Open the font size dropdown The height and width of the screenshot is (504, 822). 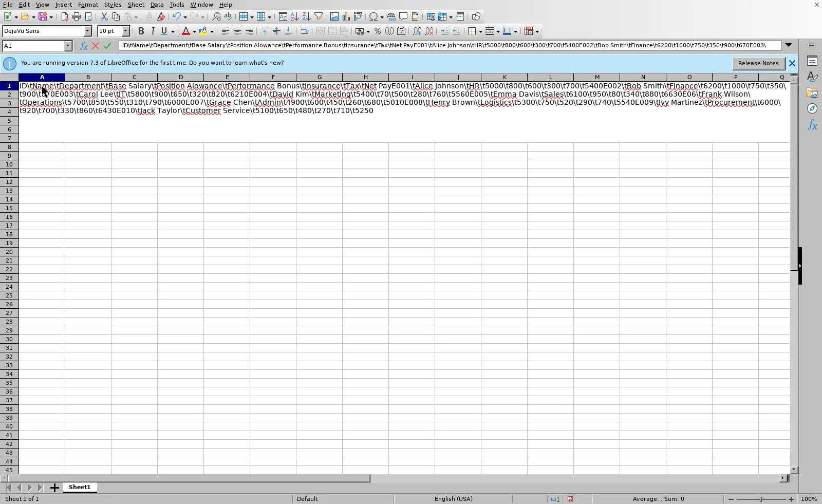[x=126, y=31]
